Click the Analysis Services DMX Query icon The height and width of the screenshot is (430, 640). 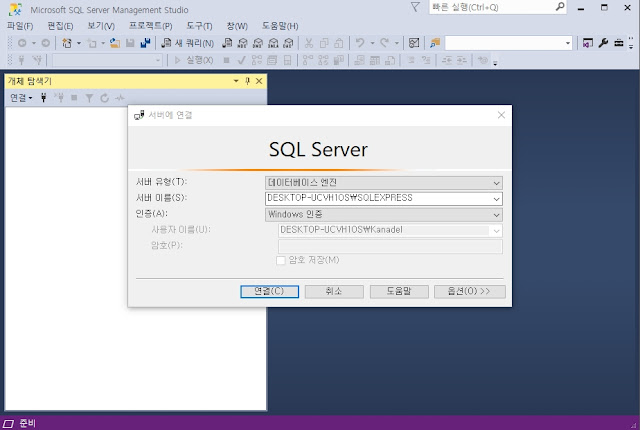pyautogui.click(x=258, y=43)
